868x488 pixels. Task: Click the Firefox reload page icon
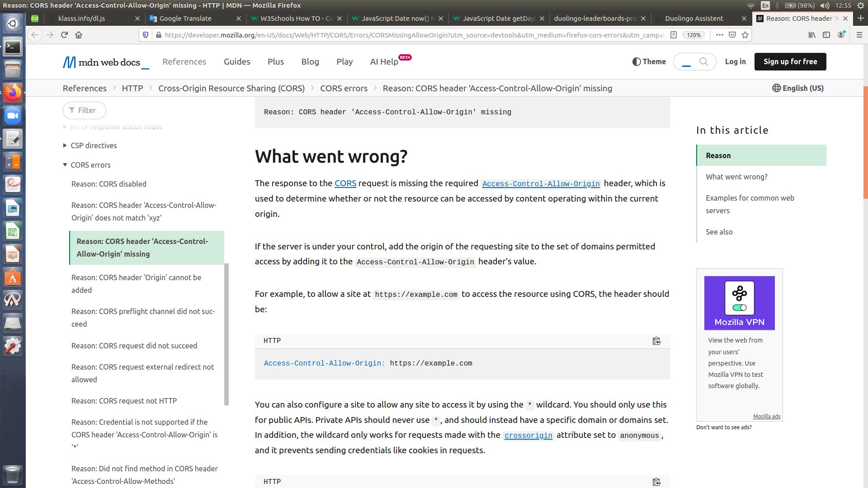pyautogui.click(x=64, y=35)
